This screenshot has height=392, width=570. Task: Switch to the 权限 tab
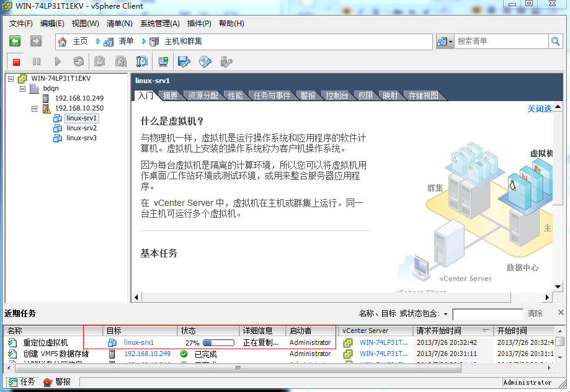click(365, 96)
